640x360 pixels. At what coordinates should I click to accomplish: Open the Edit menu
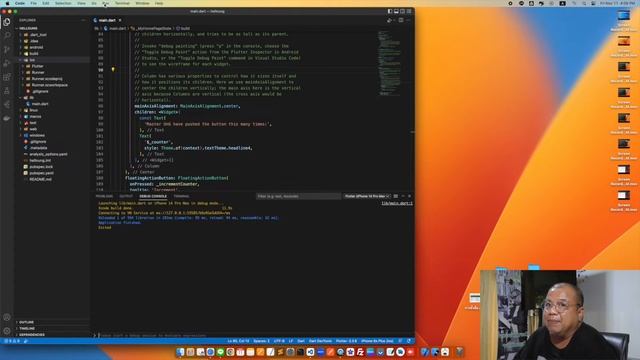46,3
